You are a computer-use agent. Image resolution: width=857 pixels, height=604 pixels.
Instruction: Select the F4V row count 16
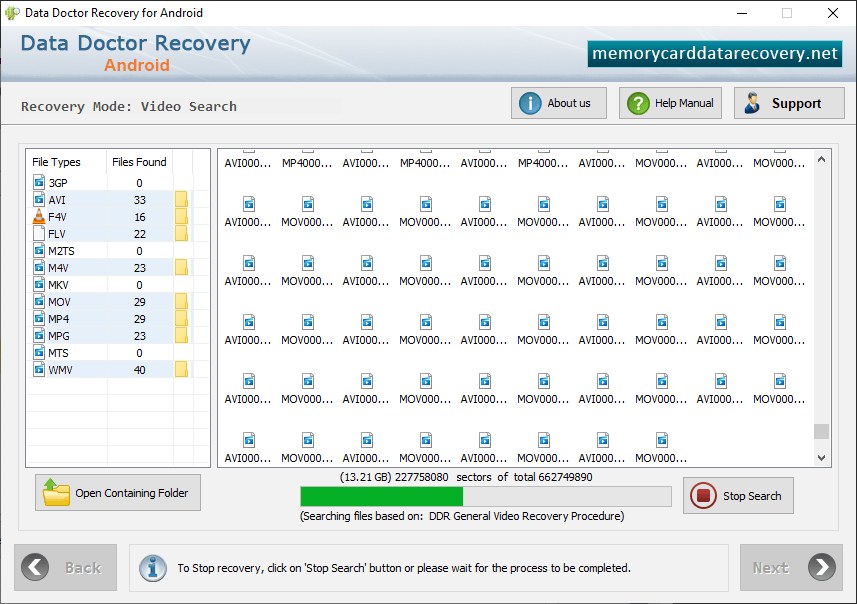[x=140, y=217]
